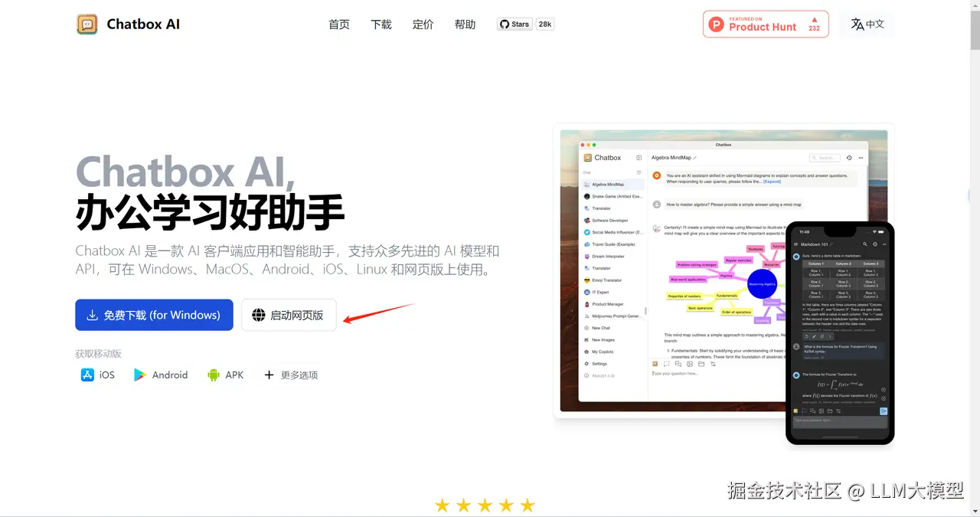
Task: Click the Android Google Play link
Action: click(161, 375)
